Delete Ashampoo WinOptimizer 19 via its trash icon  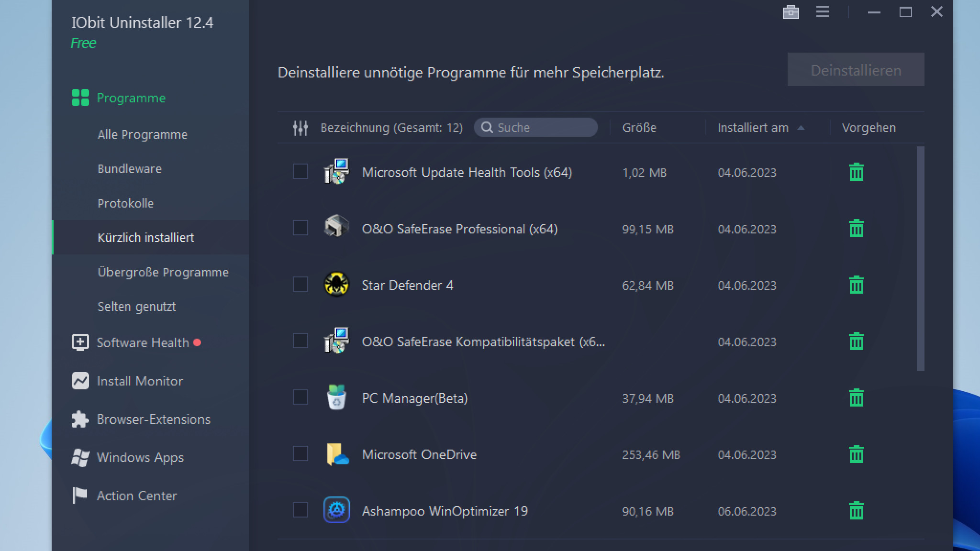(856, 511)
